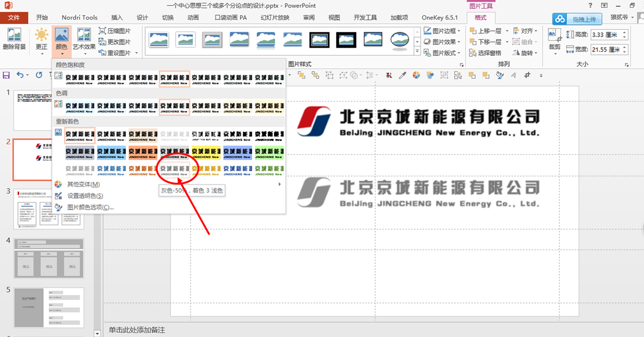644x337 pixels.
Task: Open the Picture Layout (图片版式) dropdown
Action: (443, 53)
